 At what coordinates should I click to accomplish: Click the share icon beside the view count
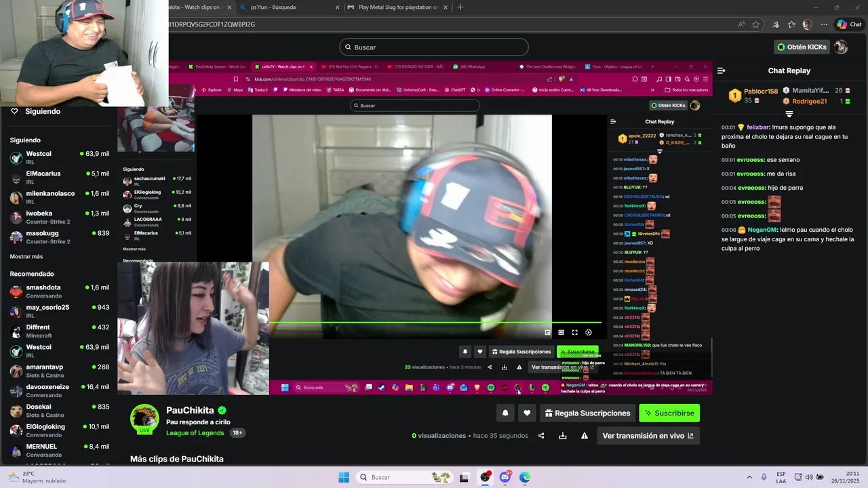[541, 436]
